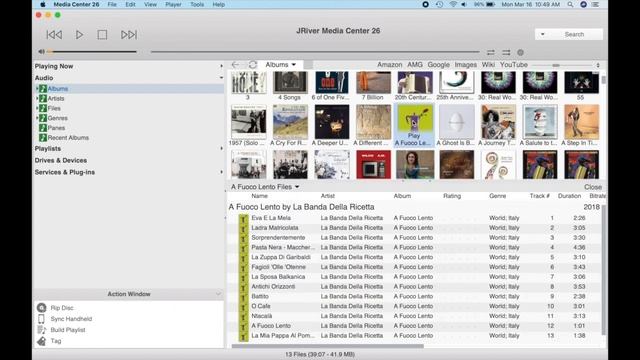The image size is (640, 360).
Task: Sort by the Duration column header
Action: (569, 196)
